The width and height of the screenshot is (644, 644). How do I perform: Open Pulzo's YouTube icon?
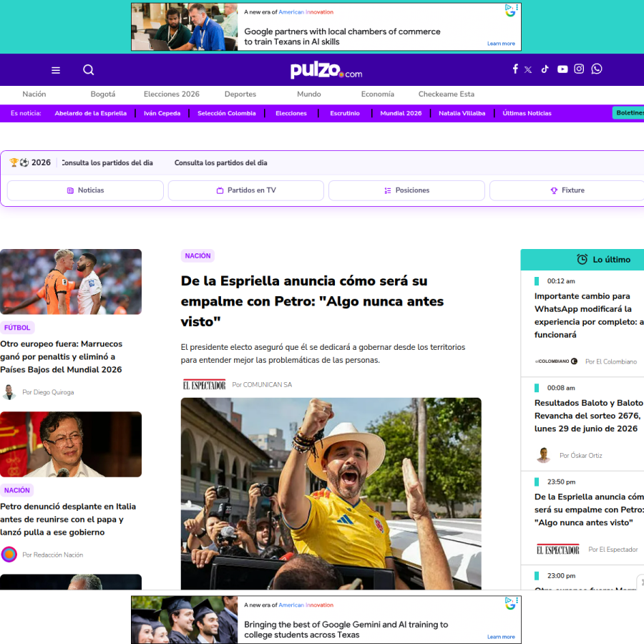click(x=562, y=69)
